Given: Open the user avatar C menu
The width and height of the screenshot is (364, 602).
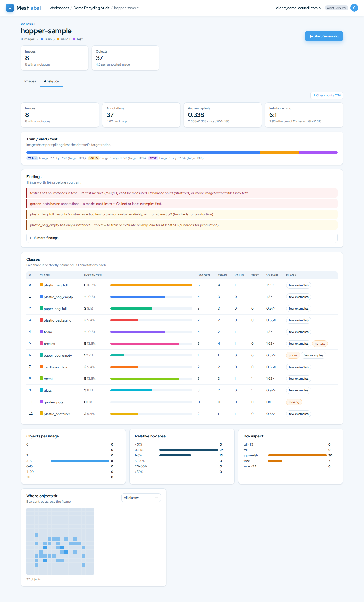Looking at the screenshot, I should [354, 8].
